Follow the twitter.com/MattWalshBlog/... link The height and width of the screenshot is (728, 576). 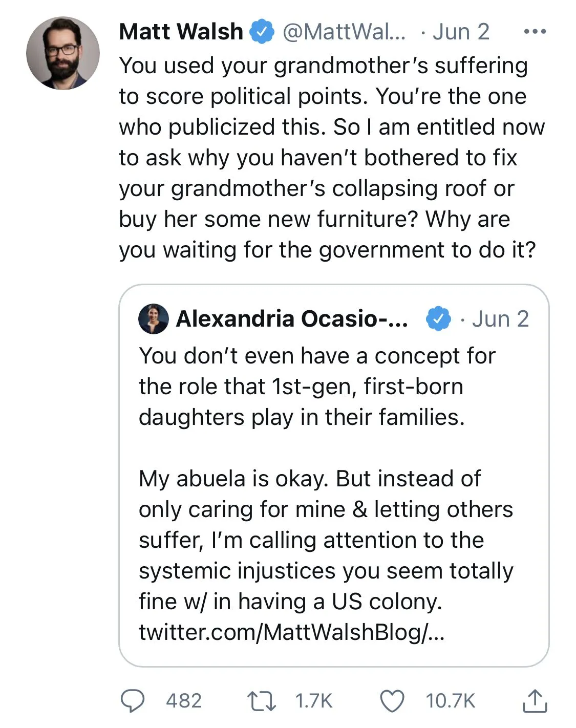point(291,632)
